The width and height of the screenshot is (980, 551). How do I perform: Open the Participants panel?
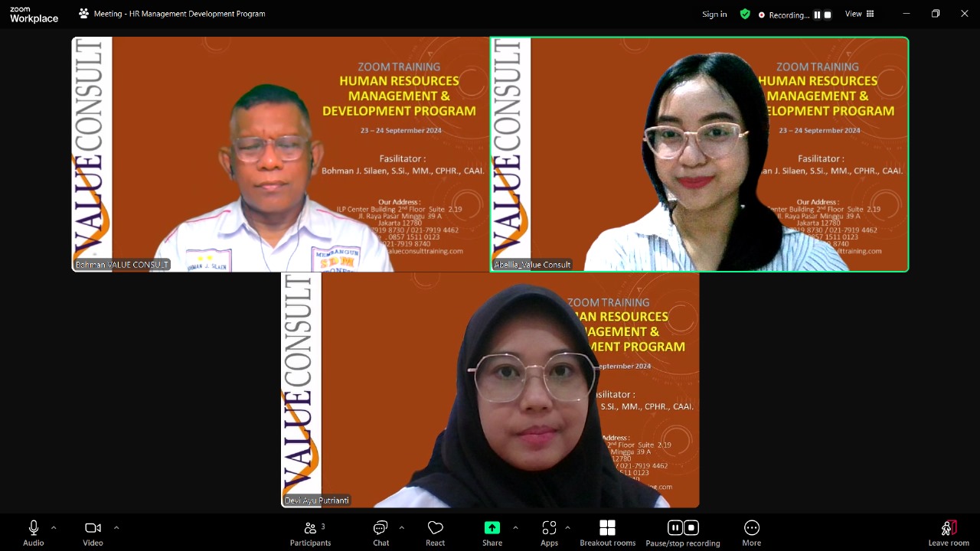tap(310, 533)
